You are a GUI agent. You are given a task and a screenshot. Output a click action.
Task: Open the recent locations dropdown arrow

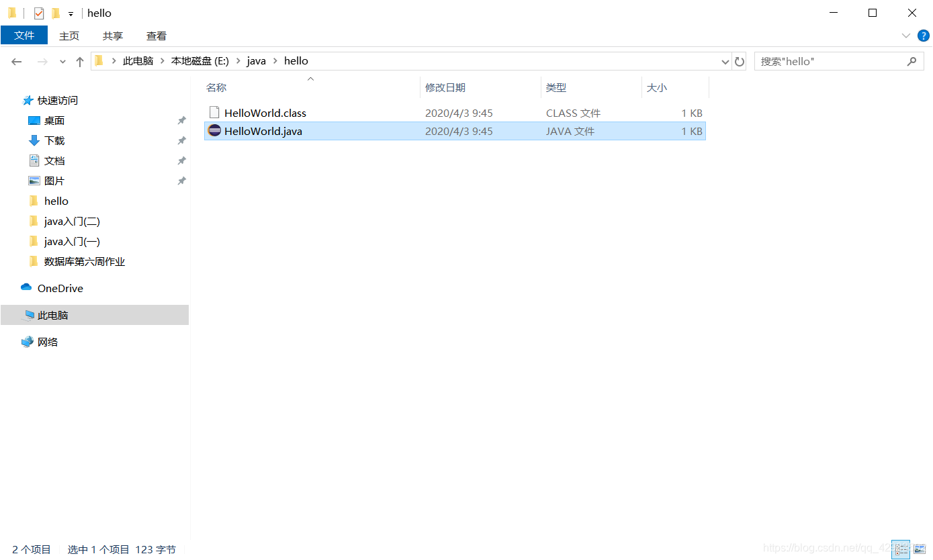[62, 62]
